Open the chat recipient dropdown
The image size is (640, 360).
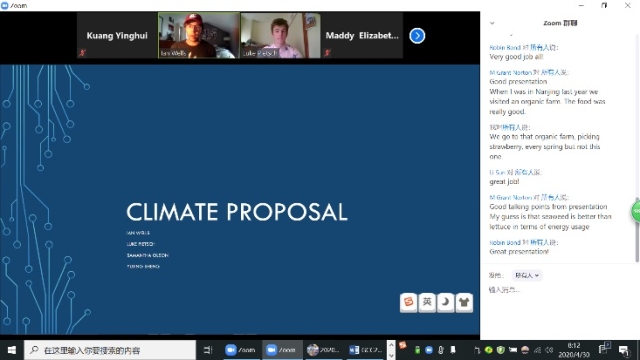point(527,276)
